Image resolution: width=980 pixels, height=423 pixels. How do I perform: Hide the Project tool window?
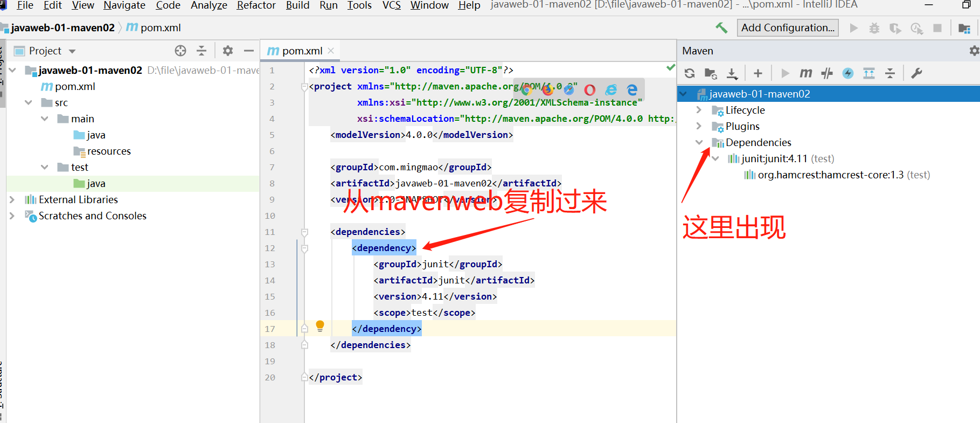pyautogui.click(x=249, y=51)
